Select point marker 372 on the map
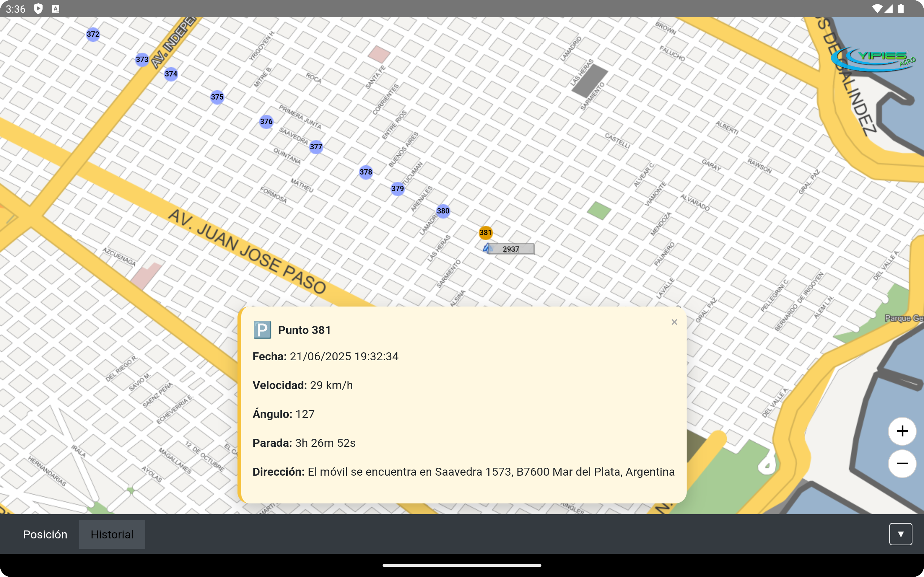Screen dimensions: 924x577 coord(93,34)
